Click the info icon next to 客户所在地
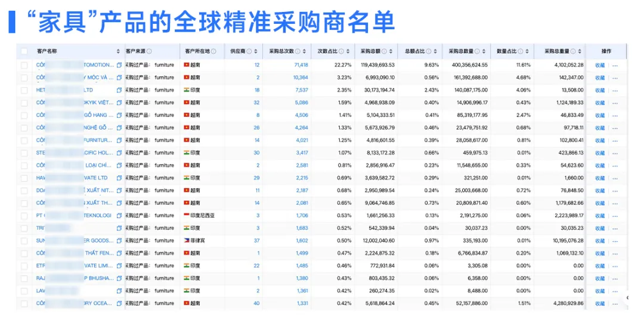644x317 pixels. click(213, 51)
